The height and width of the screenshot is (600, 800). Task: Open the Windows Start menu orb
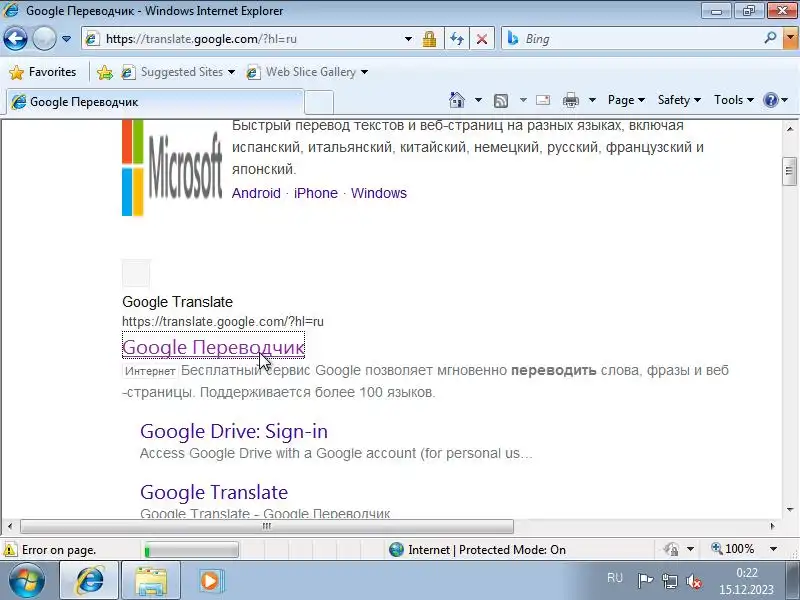26,581
